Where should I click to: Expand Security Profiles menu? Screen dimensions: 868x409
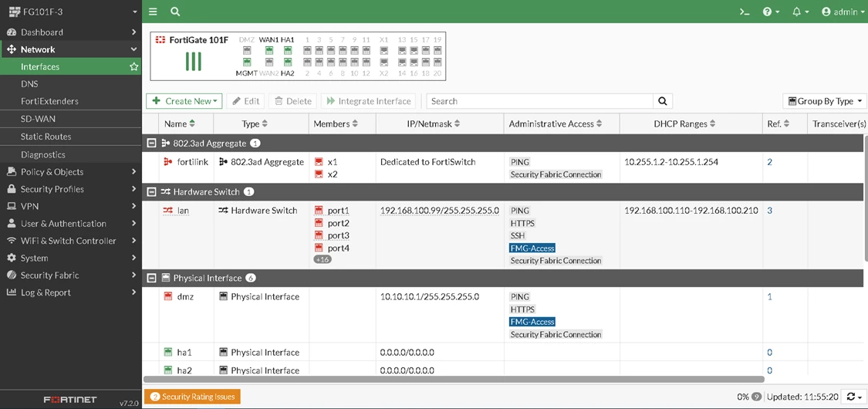pyautogui.click(x=71, y=189)
